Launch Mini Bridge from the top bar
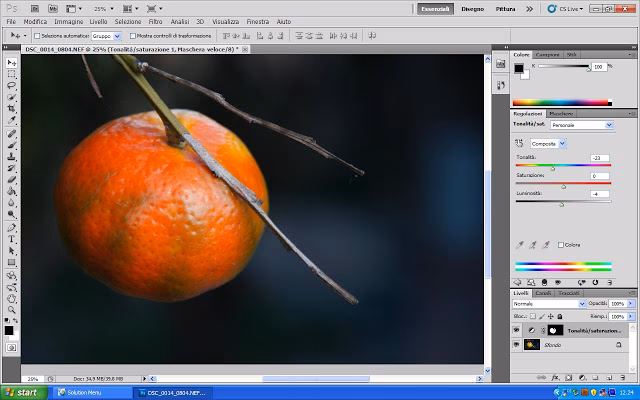 [x=53, y=8]
